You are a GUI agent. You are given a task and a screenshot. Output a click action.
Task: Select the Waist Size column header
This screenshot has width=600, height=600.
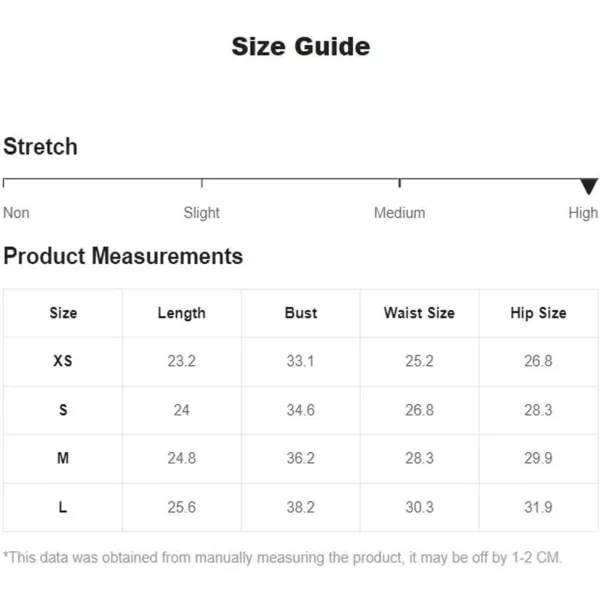[419, 313]
